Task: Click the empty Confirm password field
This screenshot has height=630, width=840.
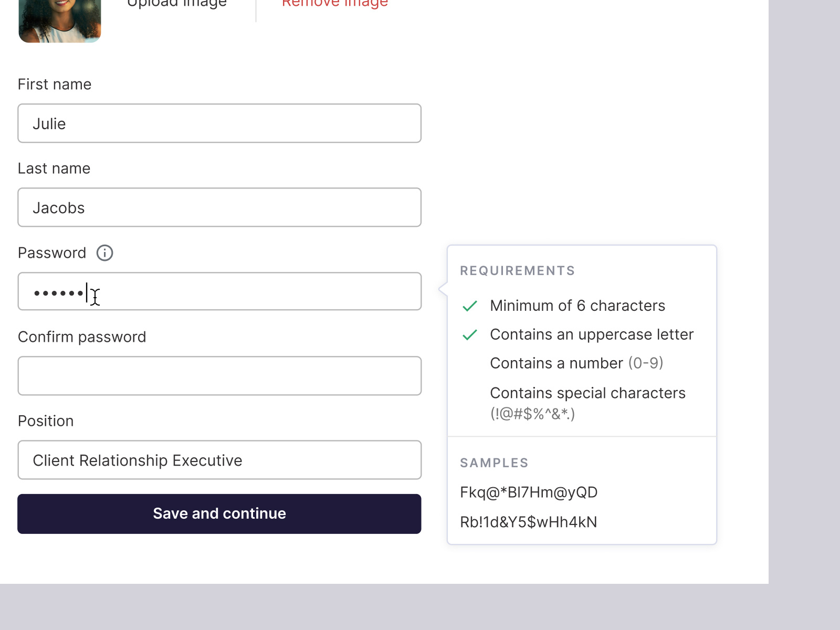Action: click(x=219, y=375)
